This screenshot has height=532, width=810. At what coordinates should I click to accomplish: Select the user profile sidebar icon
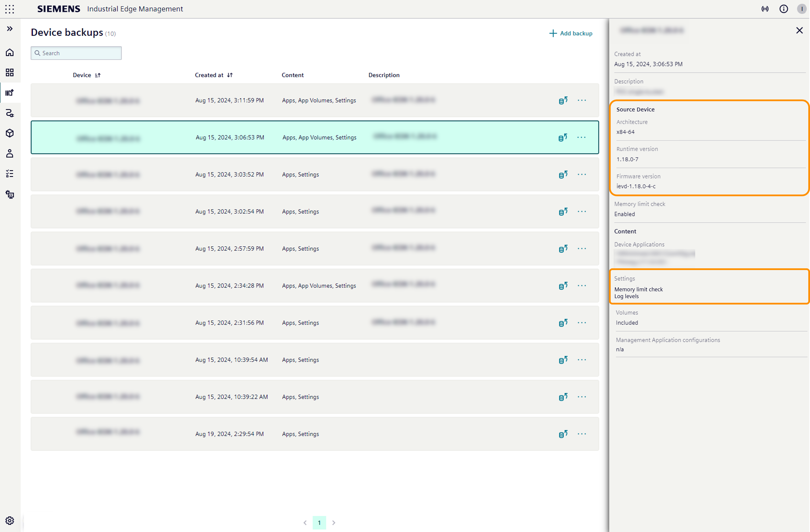(x=10, y=153)
